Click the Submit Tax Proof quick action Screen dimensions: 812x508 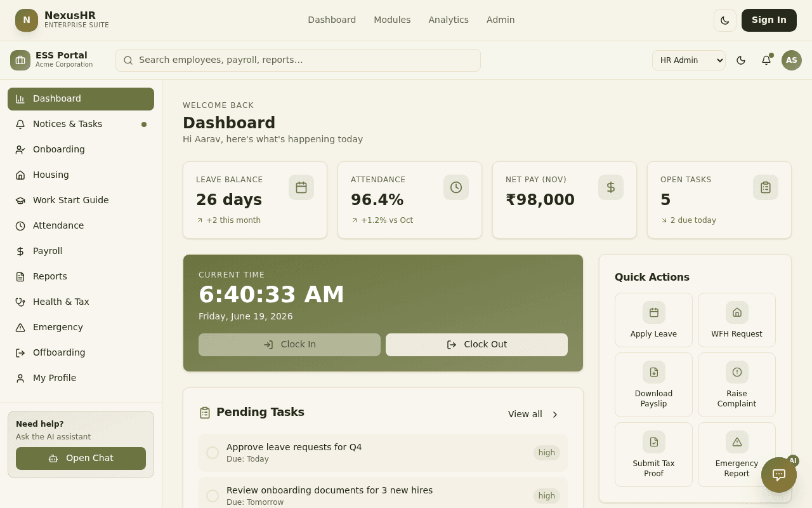coord(653,455)
